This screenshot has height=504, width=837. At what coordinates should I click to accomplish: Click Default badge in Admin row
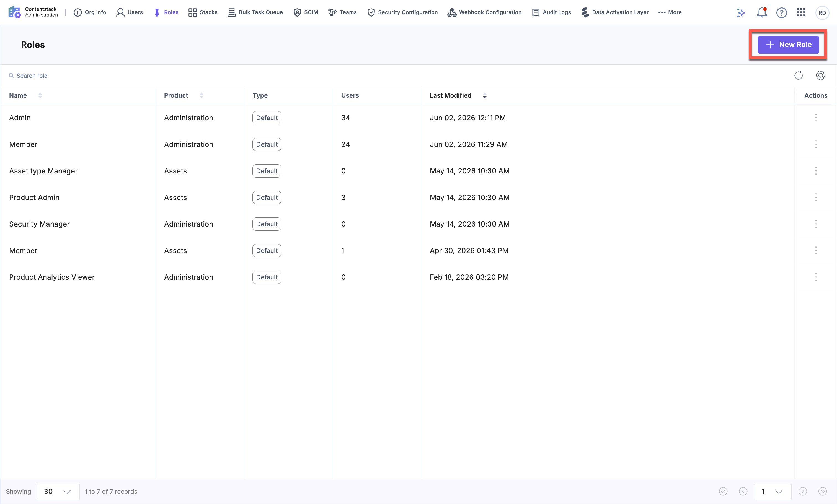(267, 118)
